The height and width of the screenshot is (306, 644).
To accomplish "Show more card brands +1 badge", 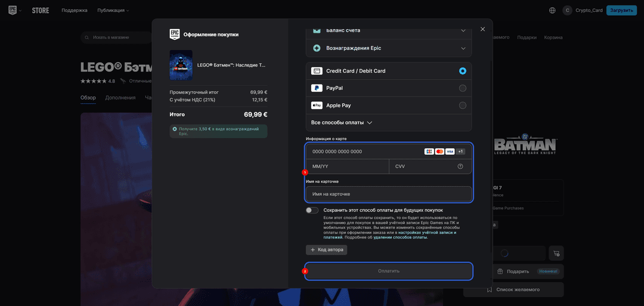I will (460, 152).
